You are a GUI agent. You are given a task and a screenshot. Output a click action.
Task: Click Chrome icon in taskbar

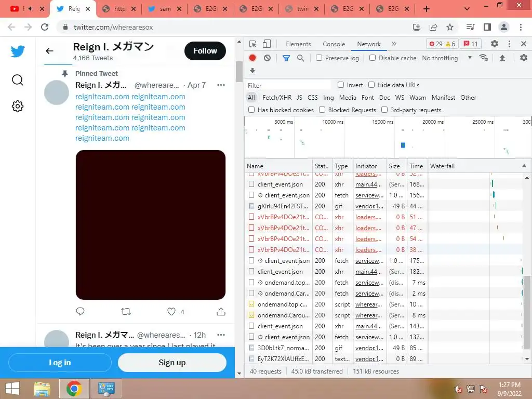click(74, 389)
